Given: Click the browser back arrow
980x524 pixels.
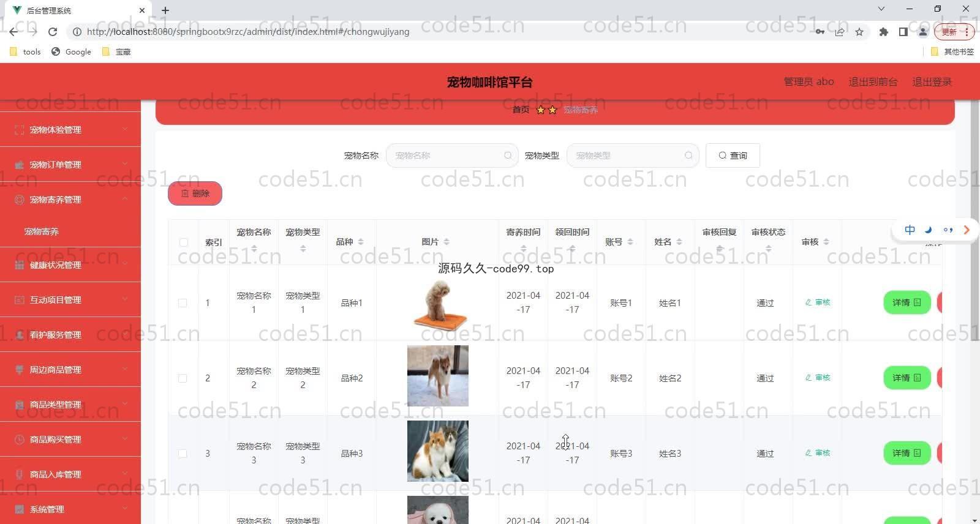Looking at the screenshot, I should click(13, 32).
